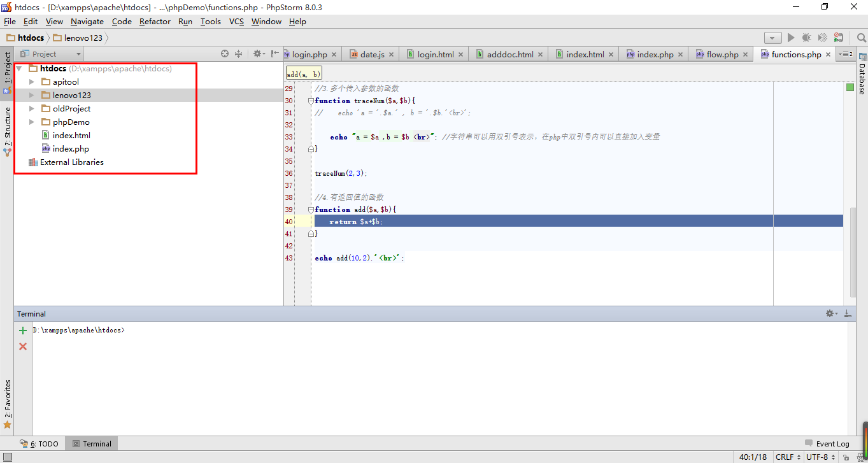The height and width of the screenshot is (463, 868).
Task: Add a new terminal session
Action: [23, 331]
